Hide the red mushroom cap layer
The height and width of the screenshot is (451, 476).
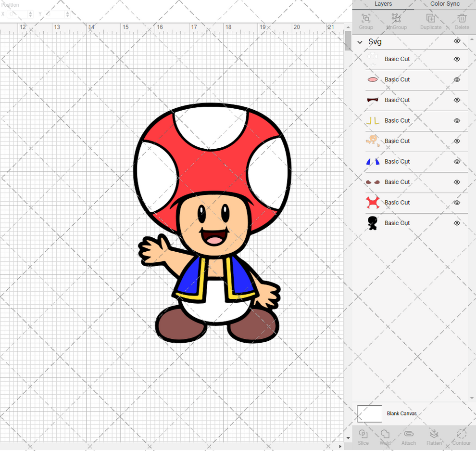coord(456,203)
